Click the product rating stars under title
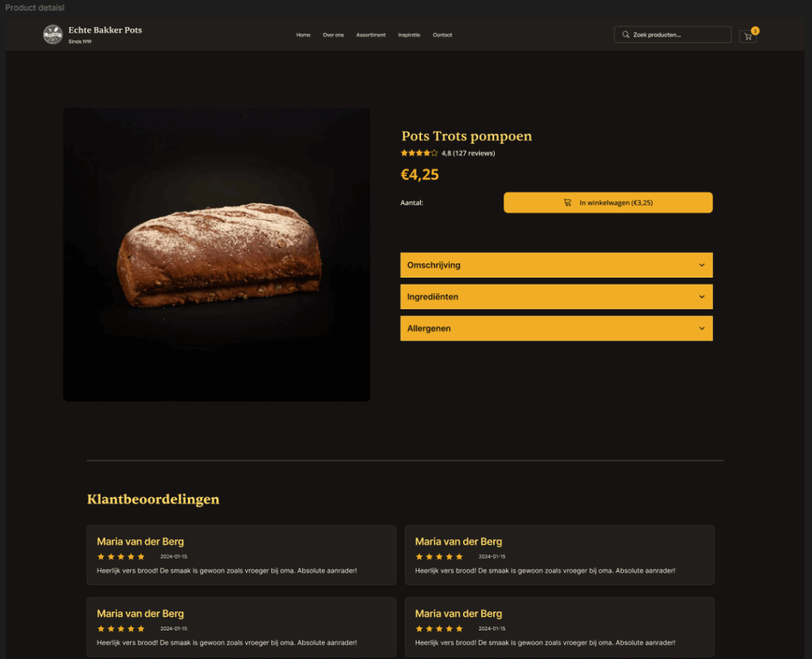The width and height of the screenshot is (812, 659). [x=419, y=153]
